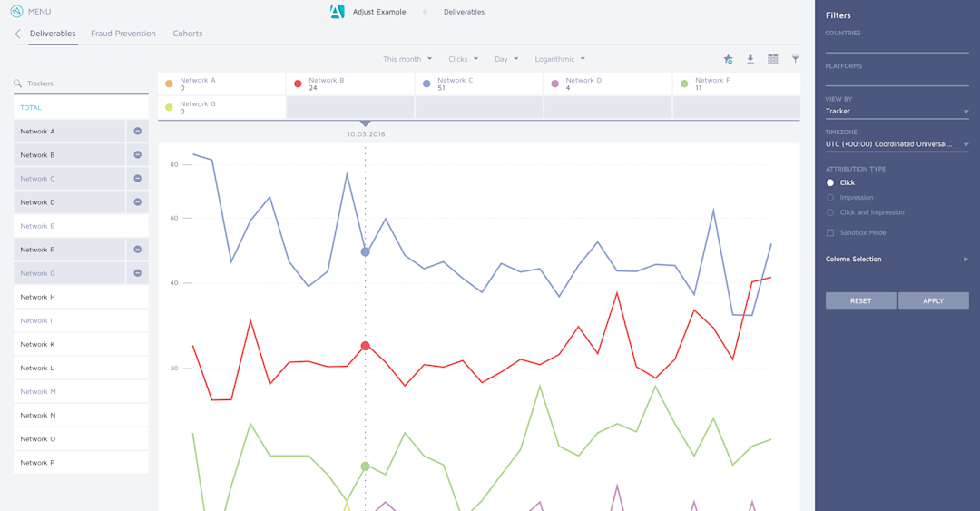980x511 pixels.
Task: Open the Timezone UTC dropdown
Action: click(897, 144)
